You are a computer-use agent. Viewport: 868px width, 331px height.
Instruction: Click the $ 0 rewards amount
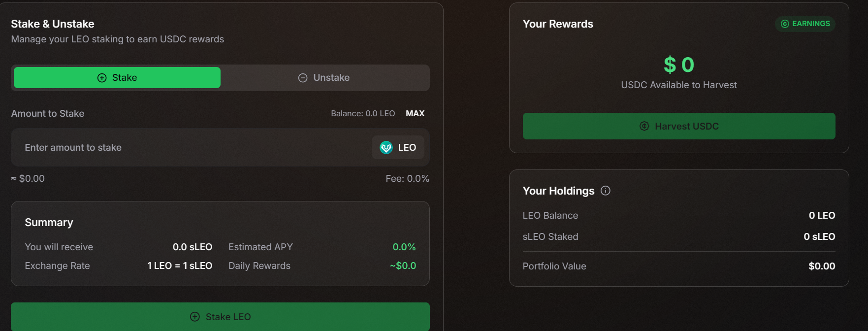pos(679,65)
